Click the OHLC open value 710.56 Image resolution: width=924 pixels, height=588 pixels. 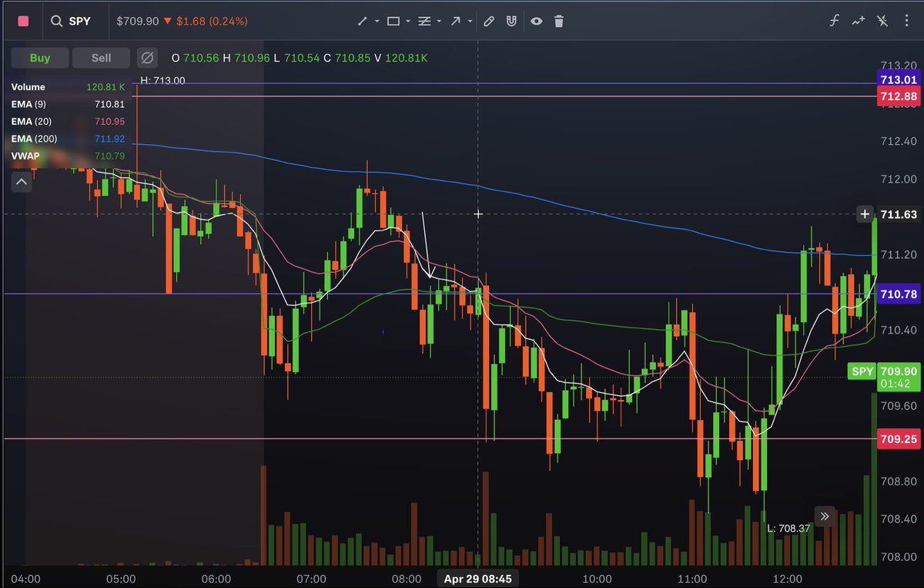coord(202,58)
